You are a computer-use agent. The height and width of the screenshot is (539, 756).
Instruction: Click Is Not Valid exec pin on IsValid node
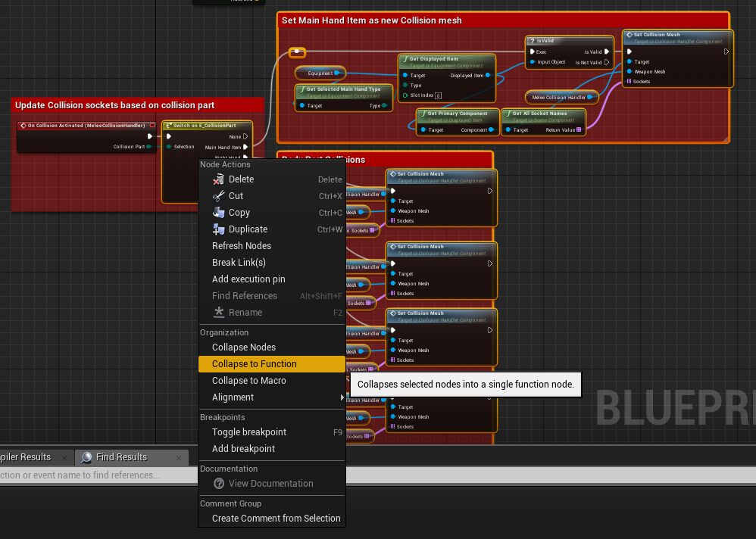point(606,62)
